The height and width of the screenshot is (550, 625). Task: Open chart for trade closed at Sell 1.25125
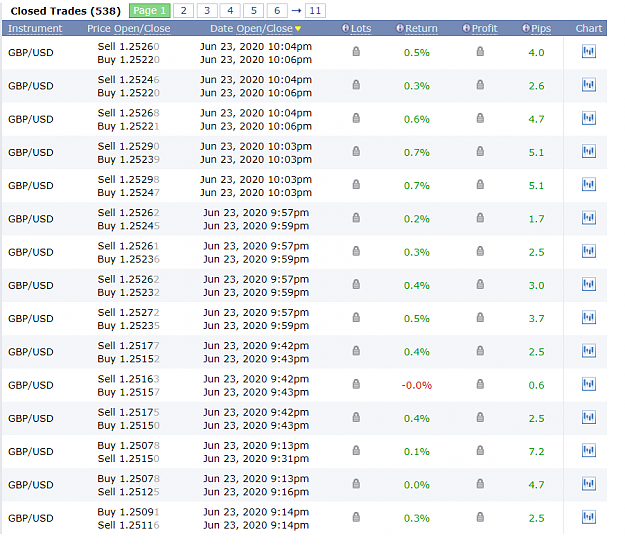[589, 484]
